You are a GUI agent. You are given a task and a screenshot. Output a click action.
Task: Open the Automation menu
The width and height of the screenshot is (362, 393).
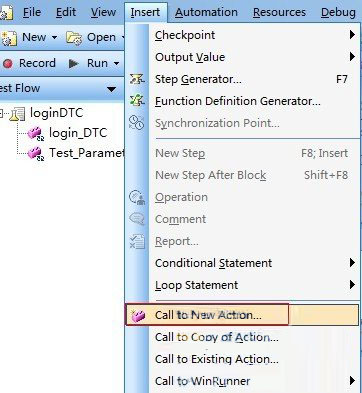point(206,12)
